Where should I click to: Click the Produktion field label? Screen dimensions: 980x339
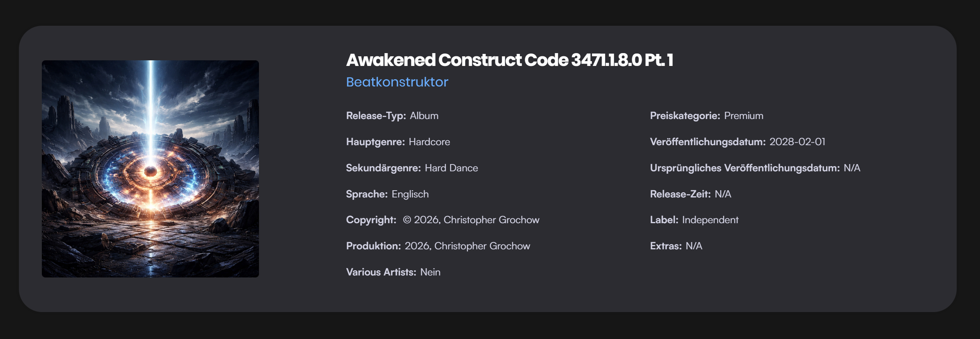coord(373,246)
